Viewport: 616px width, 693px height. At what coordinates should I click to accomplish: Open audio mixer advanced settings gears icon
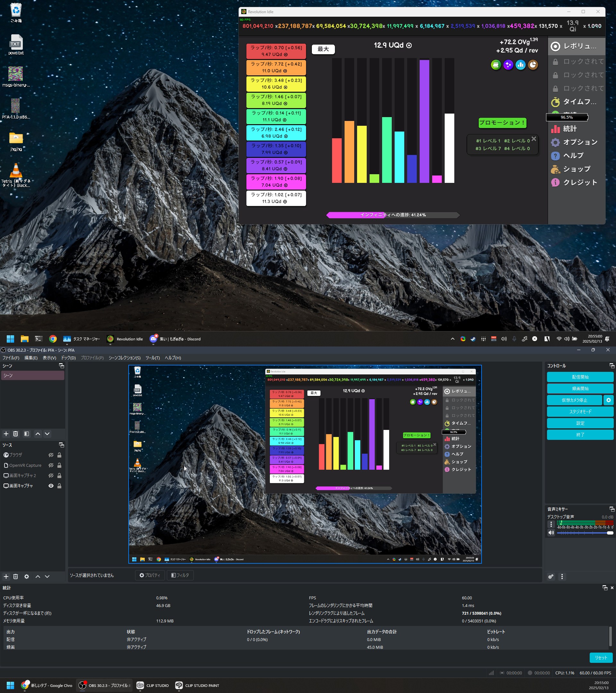(551, 576)
